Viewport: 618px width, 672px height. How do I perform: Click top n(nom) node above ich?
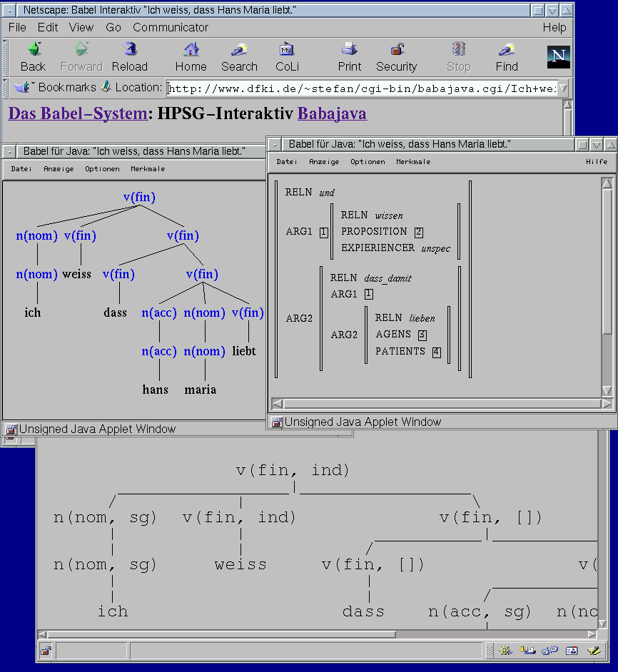(x=37, y=235)
